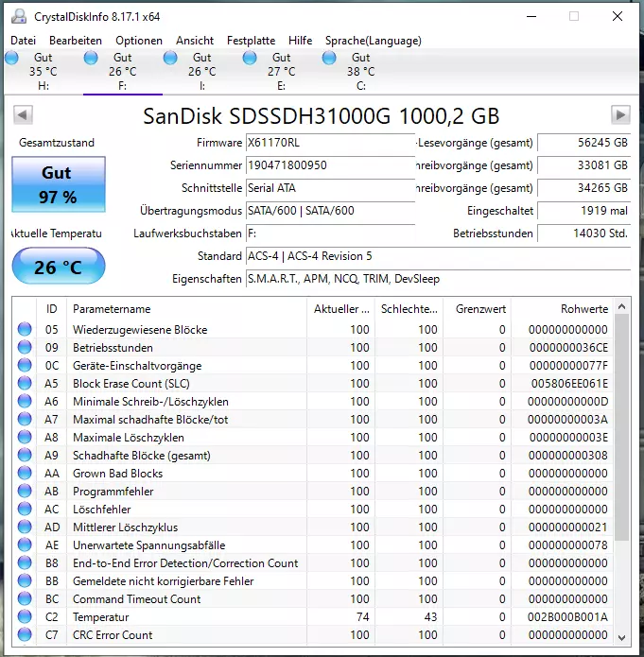644x657 pixels.
Task: Select drive H: at 35 °C
Action: point(44,72)
